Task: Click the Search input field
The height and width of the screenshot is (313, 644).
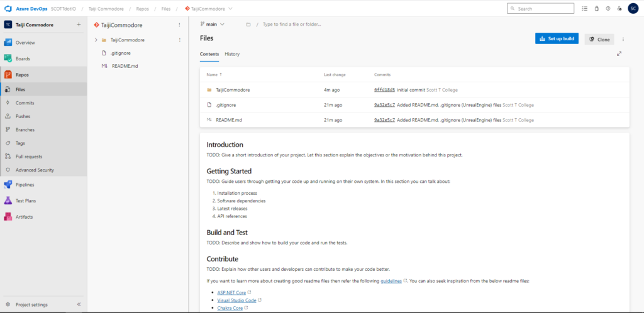Action: point(541,9)
